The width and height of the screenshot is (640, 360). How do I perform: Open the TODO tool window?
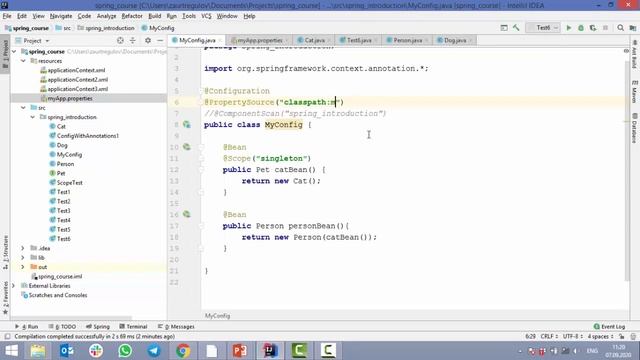point(62,327)
